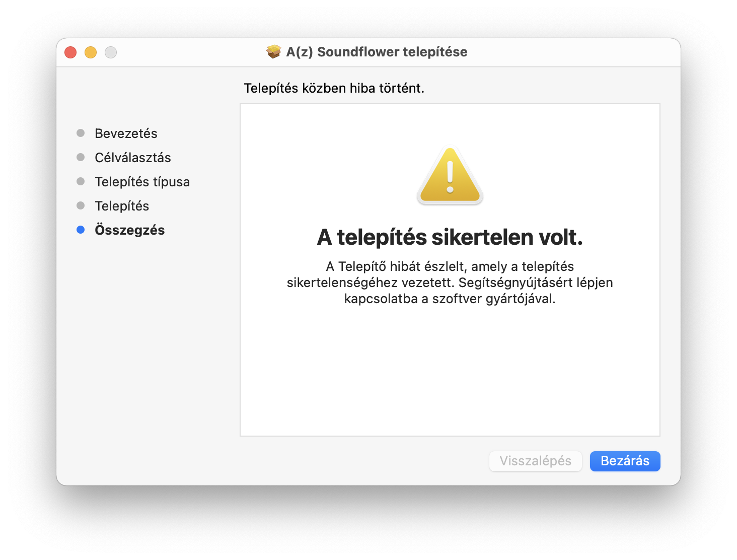
Task: Click the window title Soundflower telepítése
Action: [377, 52]
